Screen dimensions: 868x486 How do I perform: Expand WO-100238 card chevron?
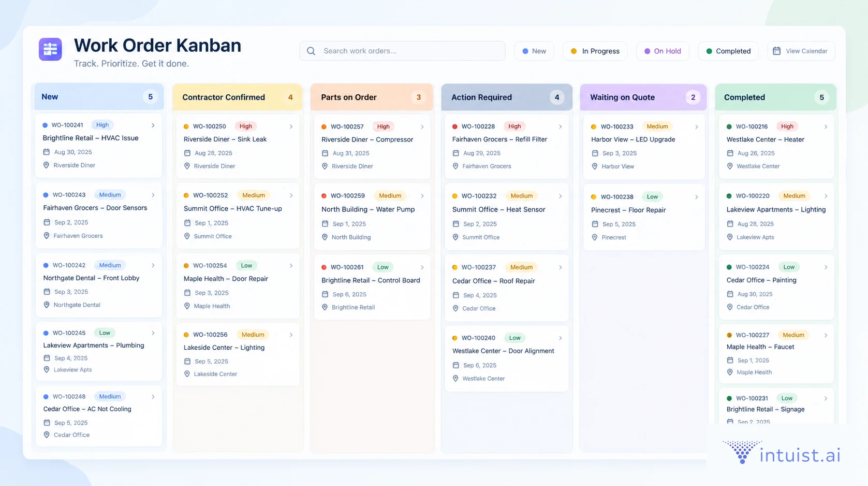tap(697, 197)
